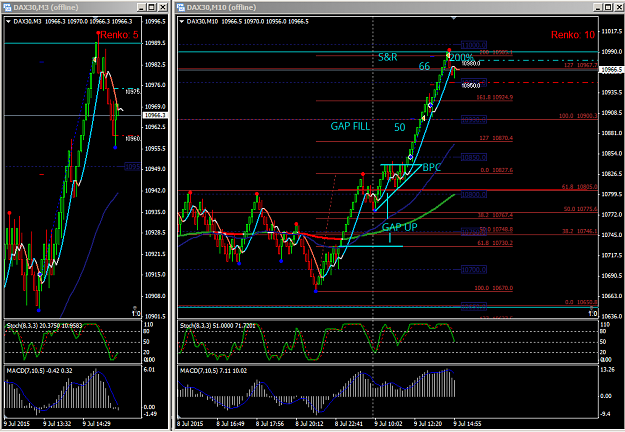Open the triangle menu beside DAX30,M3 chart title
This screenshot has width=625, height=432.
(x=8, y=22)
